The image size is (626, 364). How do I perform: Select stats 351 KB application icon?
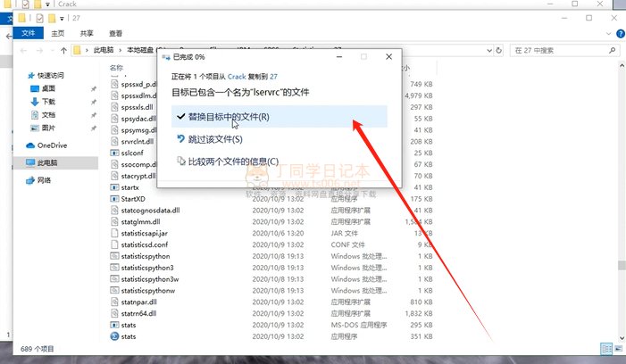(114, 336)
